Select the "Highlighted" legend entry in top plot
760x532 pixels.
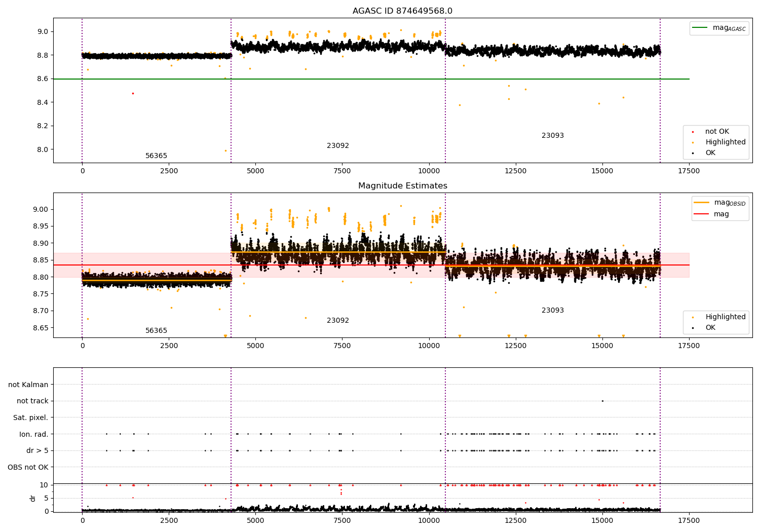click(x=719, y=142)
